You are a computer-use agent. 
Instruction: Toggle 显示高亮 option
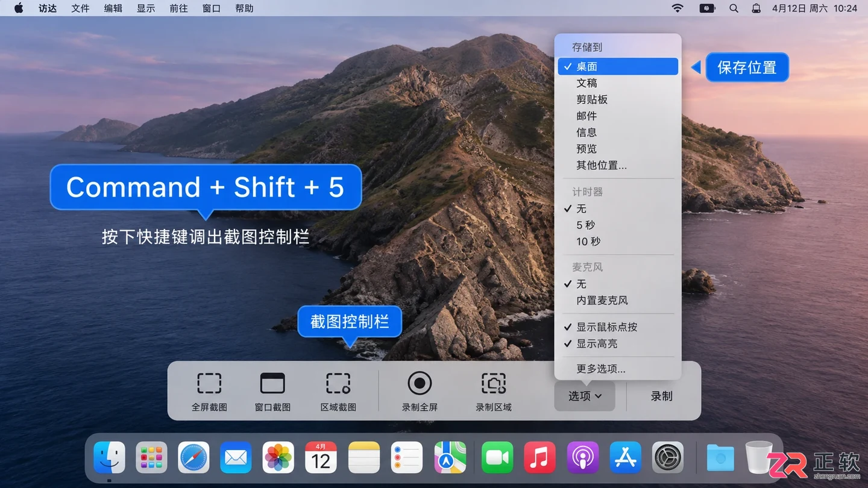[x=618, y=343]
